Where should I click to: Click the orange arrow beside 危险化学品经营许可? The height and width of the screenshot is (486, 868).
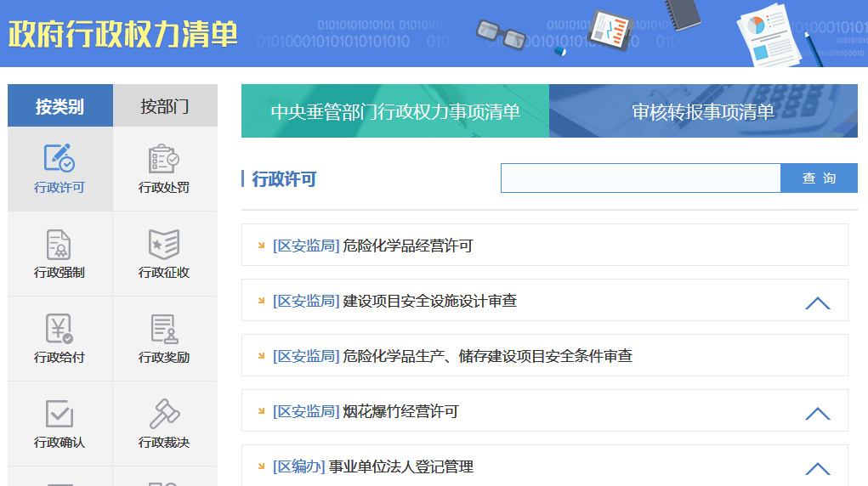point(261,246)
